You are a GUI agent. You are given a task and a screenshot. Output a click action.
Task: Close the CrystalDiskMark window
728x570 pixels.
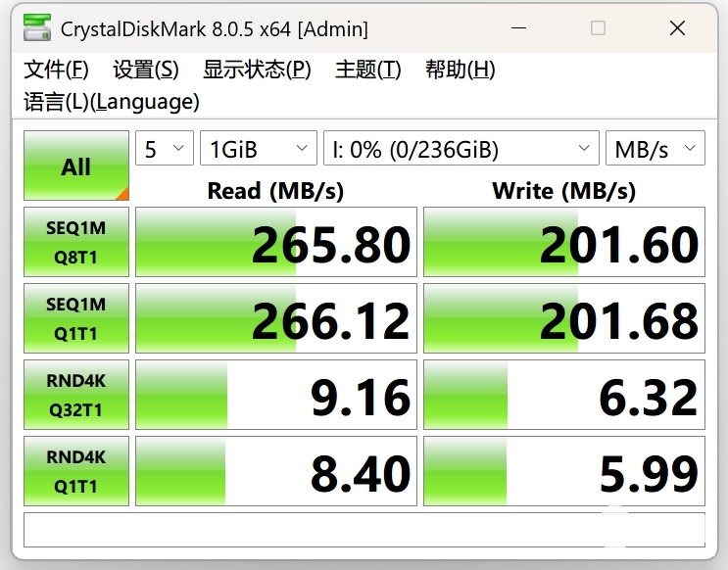(x=677, y=28)
